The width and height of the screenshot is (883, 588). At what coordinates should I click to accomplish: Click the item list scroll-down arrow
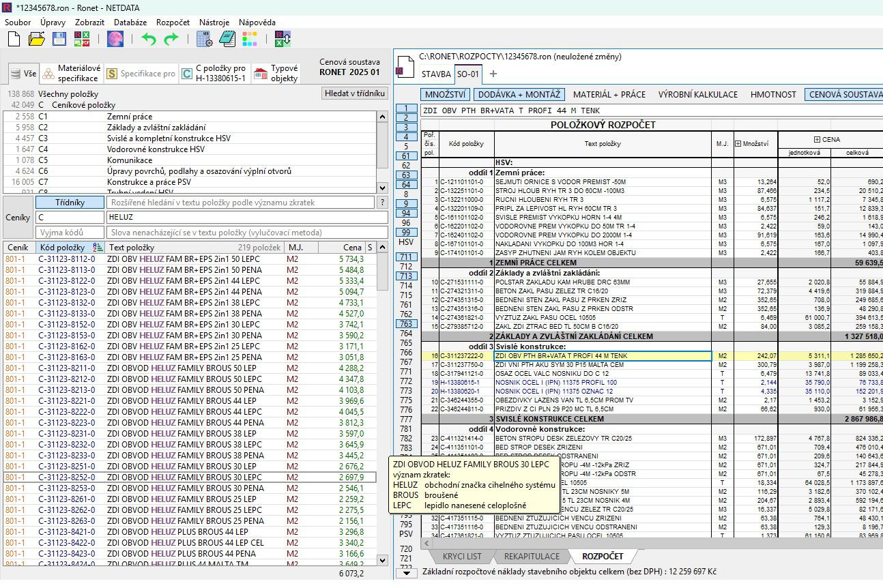(x=383, y=560)
